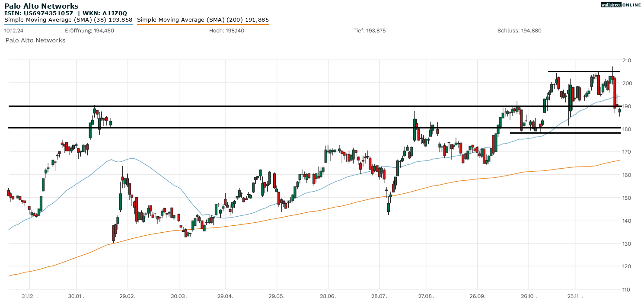Select the SMA (38) legend entry
The image size is (644, 298).
68,19
